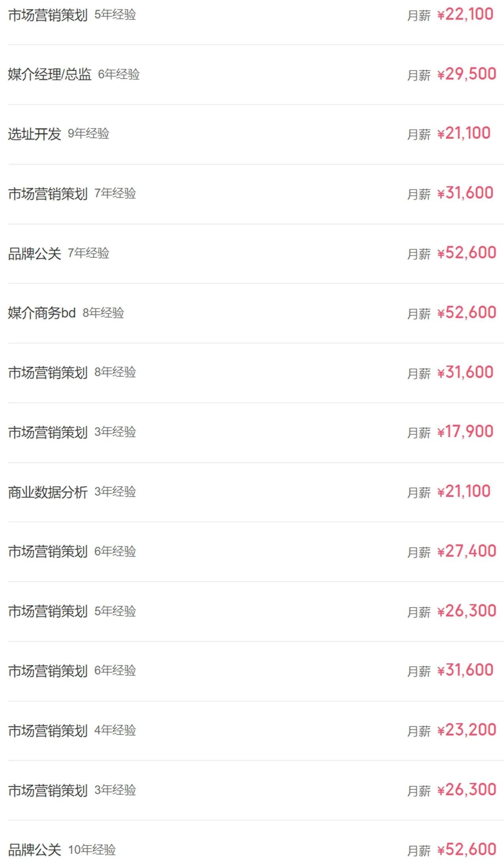
Task: Open 市场营销策划 3年经验 listing paying ¥26,300
Action: (48, 790)
